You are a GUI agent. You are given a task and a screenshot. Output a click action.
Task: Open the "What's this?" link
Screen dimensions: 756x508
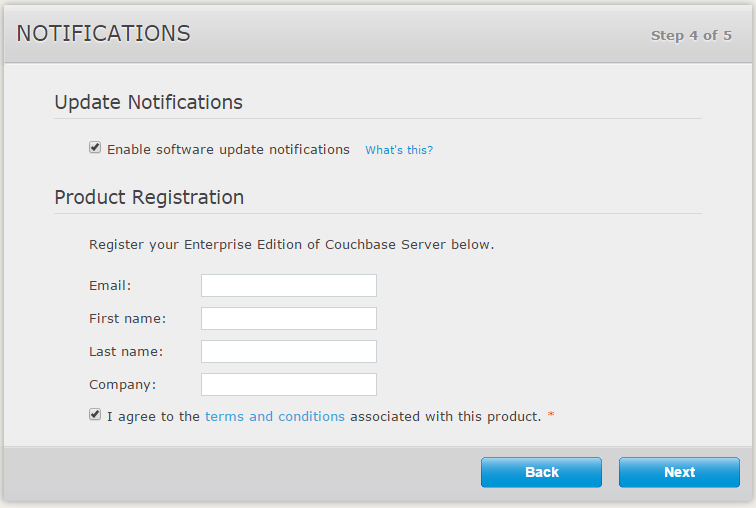click(x=399, y=150)
